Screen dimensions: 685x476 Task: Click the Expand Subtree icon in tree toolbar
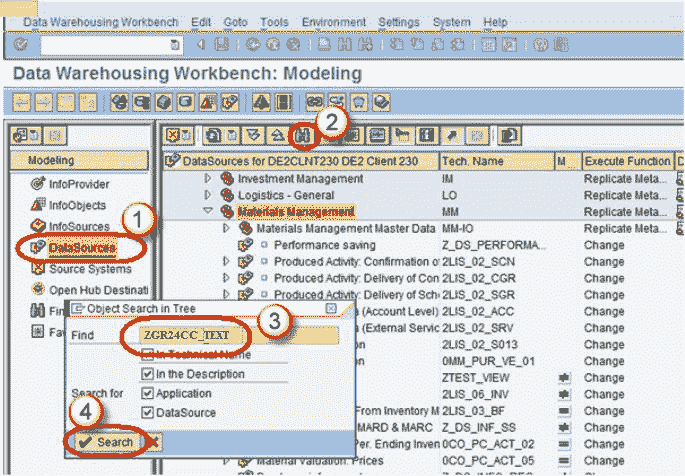click(253, 136)
